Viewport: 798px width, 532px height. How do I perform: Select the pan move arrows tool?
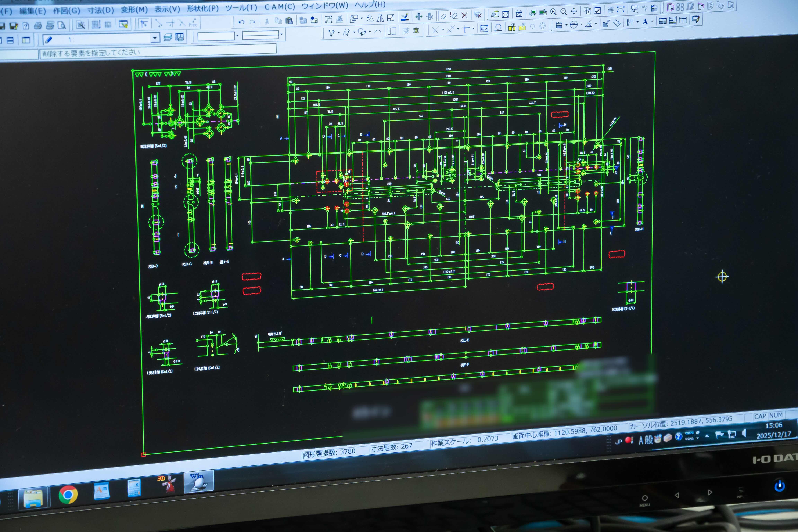(x=574, y=12)
